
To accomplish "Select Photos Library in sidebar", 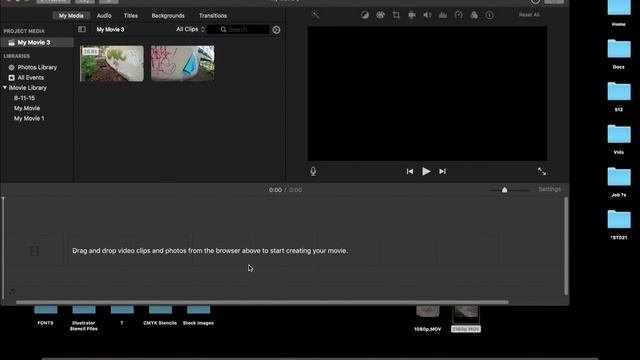I will click(37, 67).
